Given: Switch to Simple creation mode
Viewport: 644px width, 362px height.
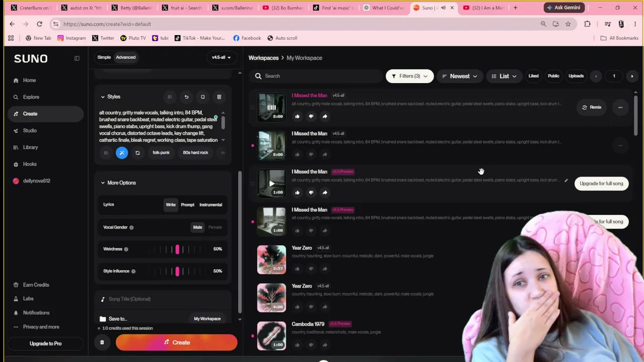Looking at the screenshot, I should coord(104,57).
